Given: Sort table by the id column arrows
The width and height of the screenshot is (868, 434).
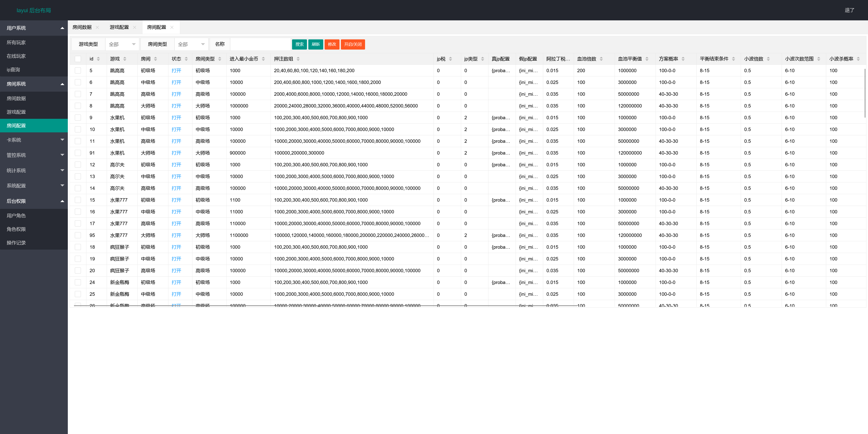Looking at the screenshot, I should point(98,59).
